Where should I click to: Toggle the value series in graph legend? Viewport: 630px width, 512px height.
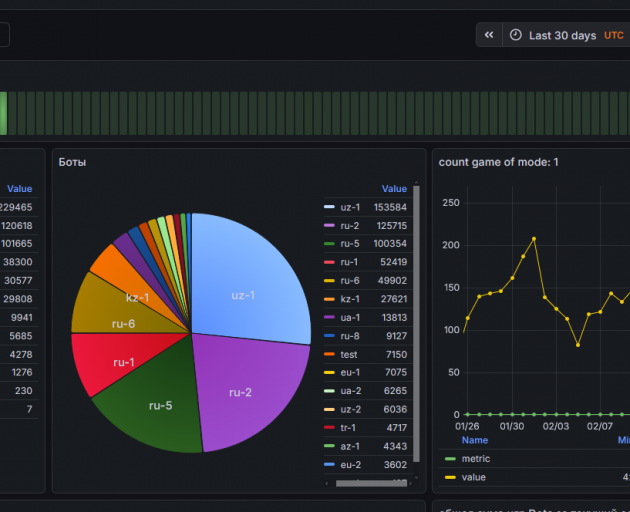coord(473,477)
